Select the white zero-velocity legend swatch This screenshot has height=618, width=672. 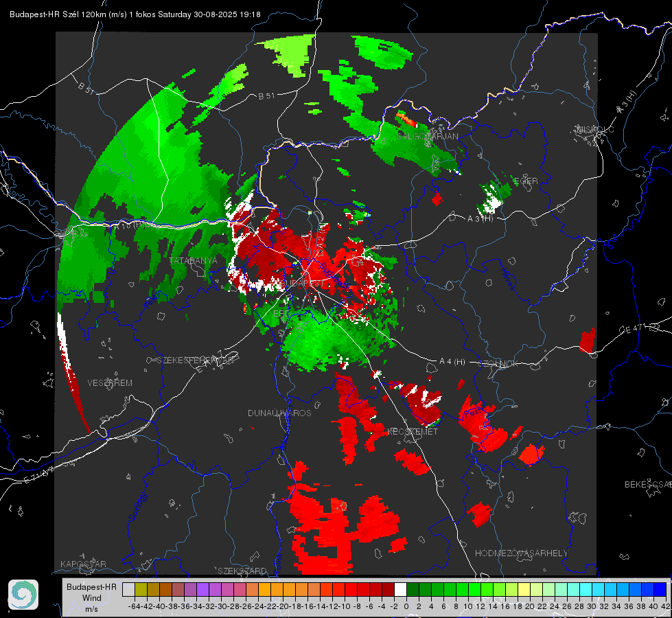click(x=400, y=589)
